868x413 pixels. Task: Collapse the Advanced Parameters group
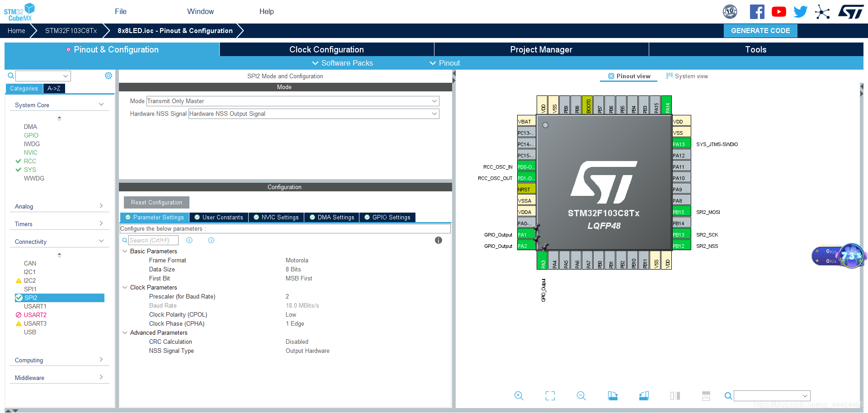coord(125,332)
